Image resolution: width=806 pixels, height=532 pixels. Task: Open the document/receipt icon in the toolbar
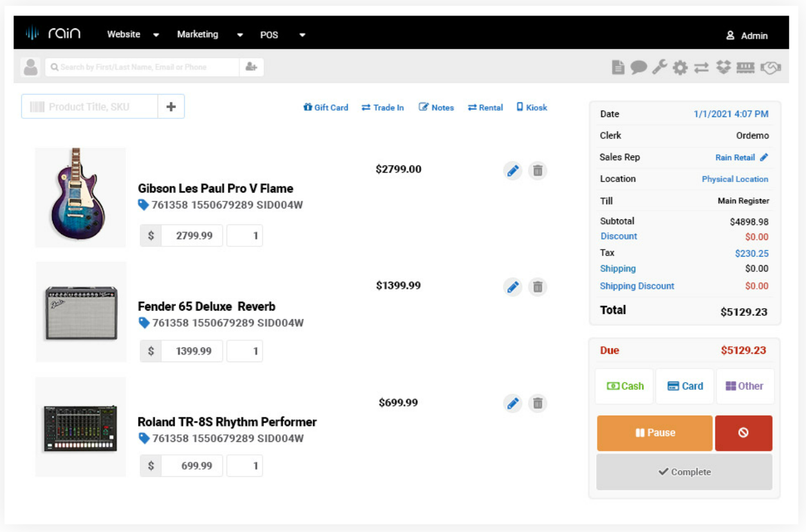(x=618, y=67)
